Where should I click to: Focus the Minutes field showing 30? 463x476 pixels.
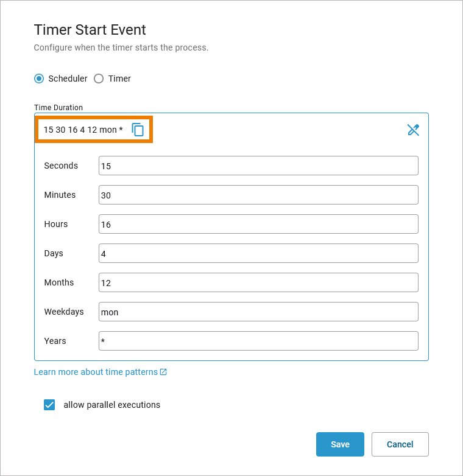coord(258,195)
